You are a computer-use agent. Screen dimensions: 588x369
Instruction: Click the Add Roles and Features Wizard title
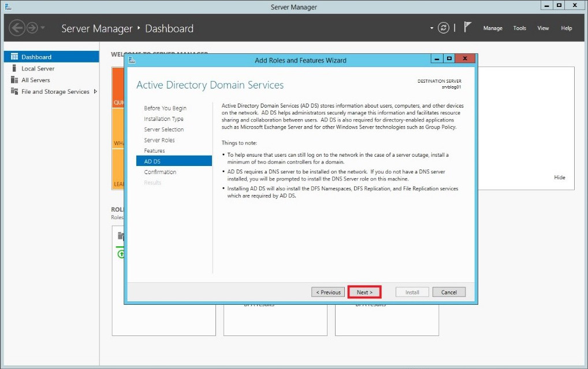click(x=300, y=60)
